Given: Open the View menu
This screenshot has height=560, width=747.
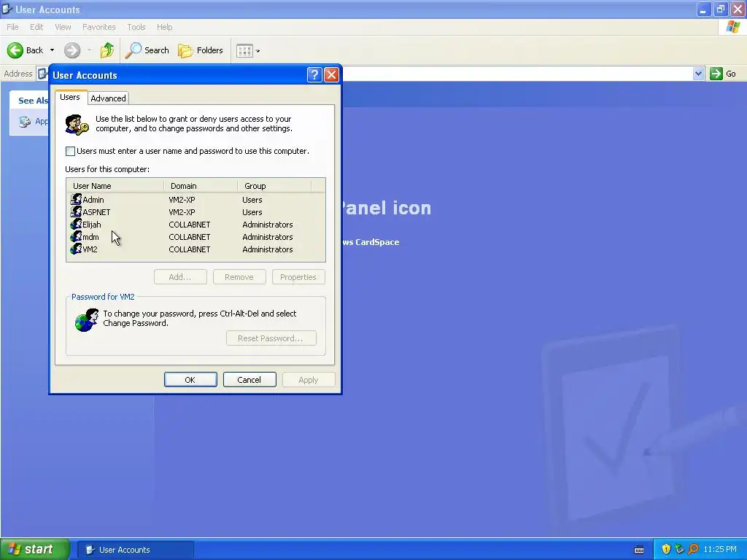Looking at the screenshot, I should (x=63, y=27).
